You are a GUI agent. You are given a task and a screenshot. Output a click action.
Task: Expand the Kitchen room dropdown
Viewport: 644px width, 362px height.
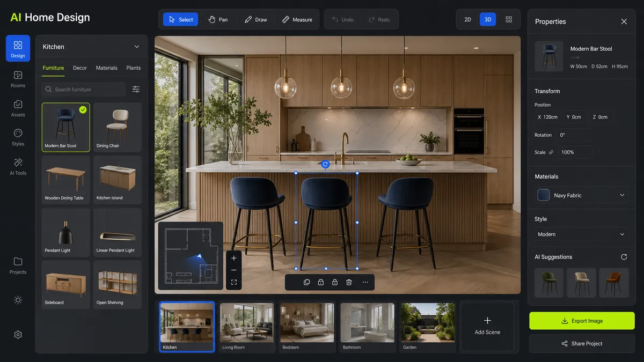coord(91,47)
